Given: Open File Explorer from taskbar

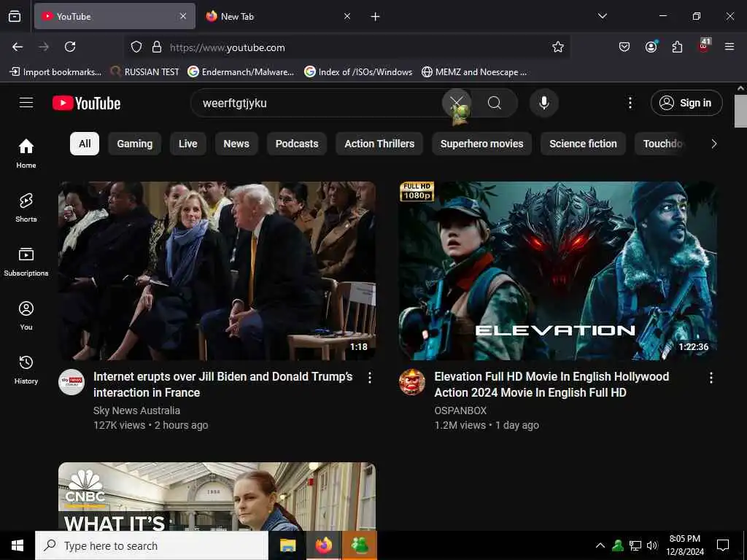Looking at the screenshot, I should [x=287, y=545].
